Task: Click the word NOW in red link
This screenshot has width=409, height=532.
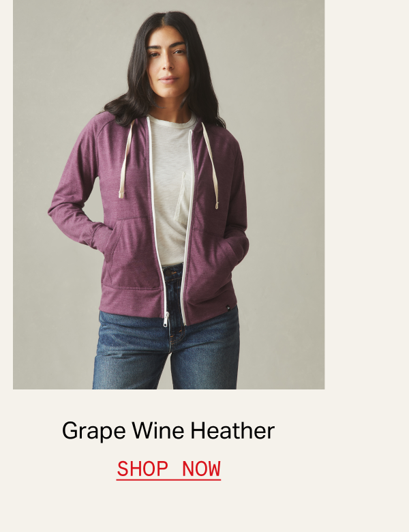Action: (x=202, y=469)
